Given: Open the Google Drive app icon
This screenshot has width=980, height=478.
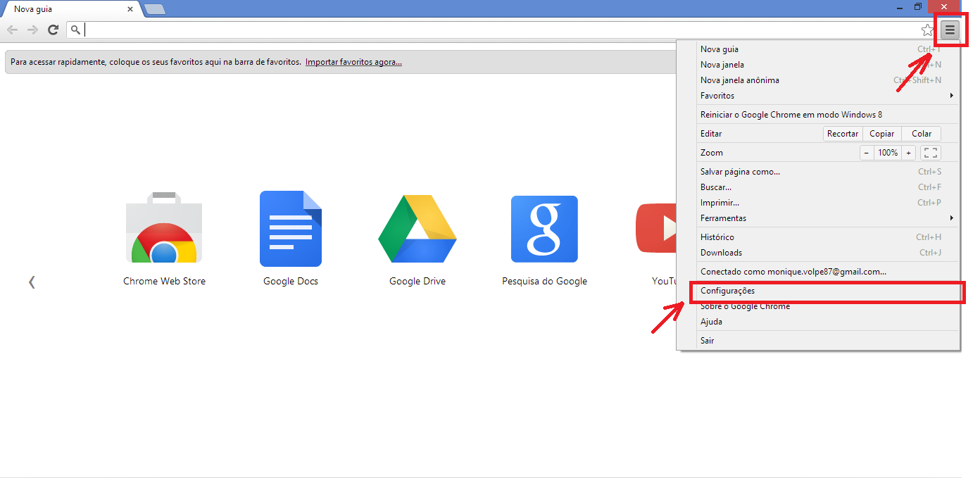Looking at the screenshot, I should pos(417,229).
